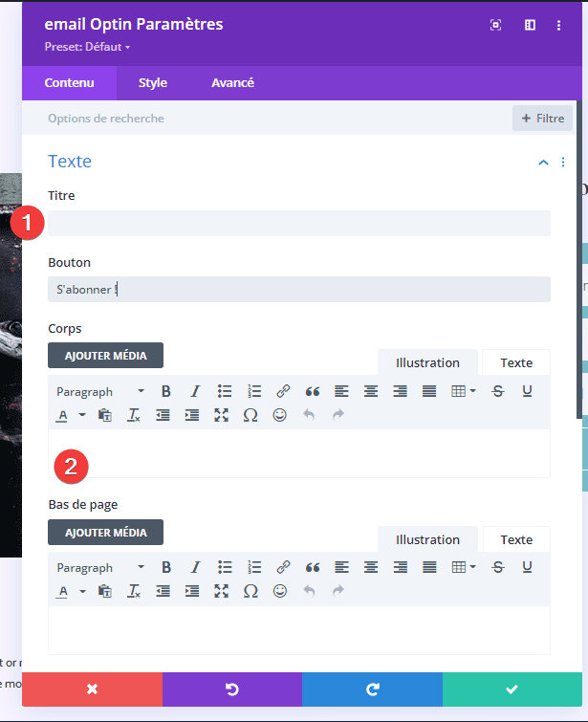Toggle fullscreen in Corps editor toolbar

[222, 415]
